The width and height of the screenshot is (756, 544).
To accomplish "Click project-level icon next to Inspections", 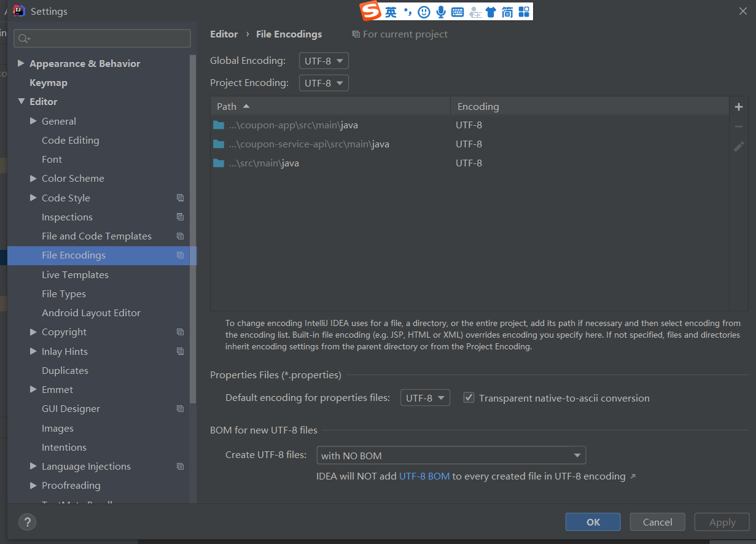I will 180,217.
